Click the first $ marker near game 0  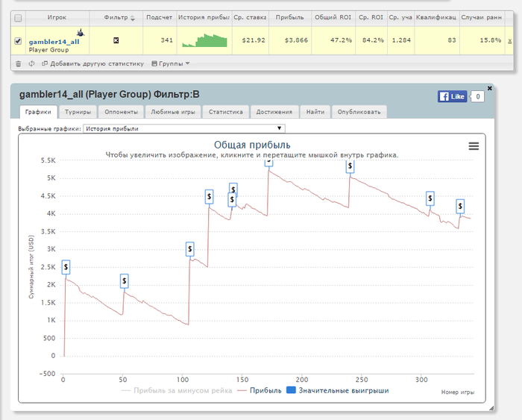pyautogui.click(x=66, y=267)
